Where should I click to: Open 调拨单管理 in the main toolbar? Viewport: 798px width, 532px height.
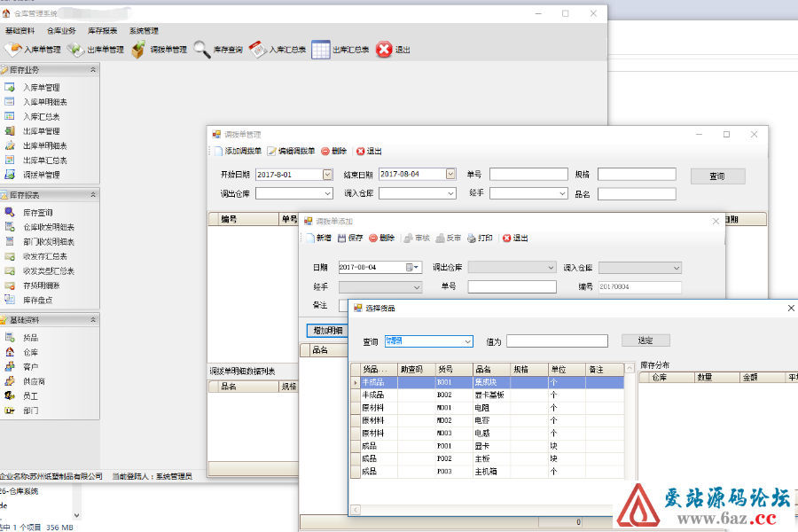click(x=159, y=50)
